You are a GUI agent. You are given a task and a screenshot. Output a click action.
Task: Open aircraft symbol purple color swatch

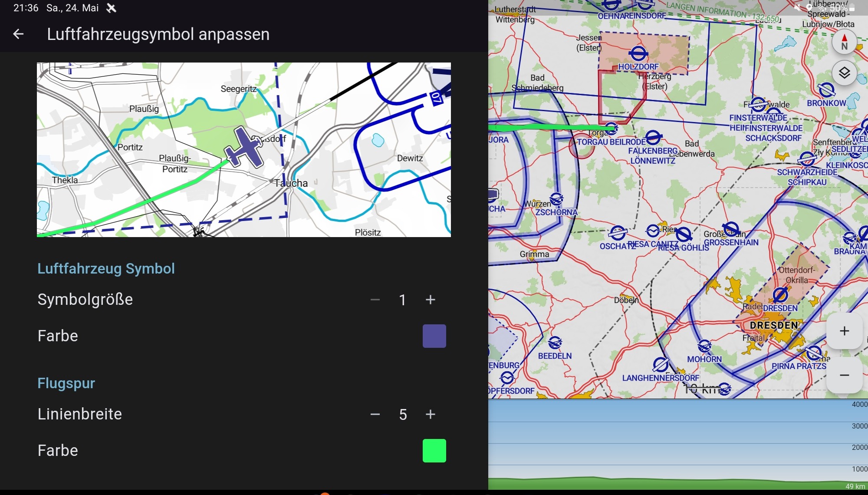(x=434, y=336)
